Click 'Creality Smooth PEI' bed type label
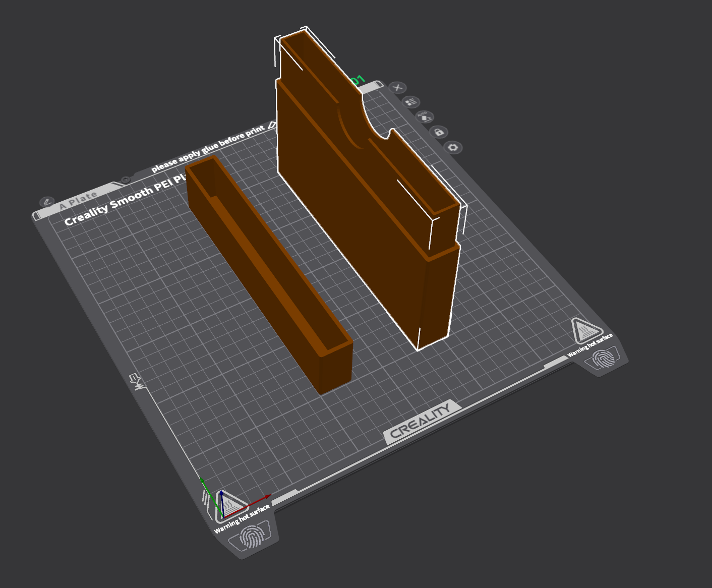Screen dimensions: 712x588 coord(126,200)
